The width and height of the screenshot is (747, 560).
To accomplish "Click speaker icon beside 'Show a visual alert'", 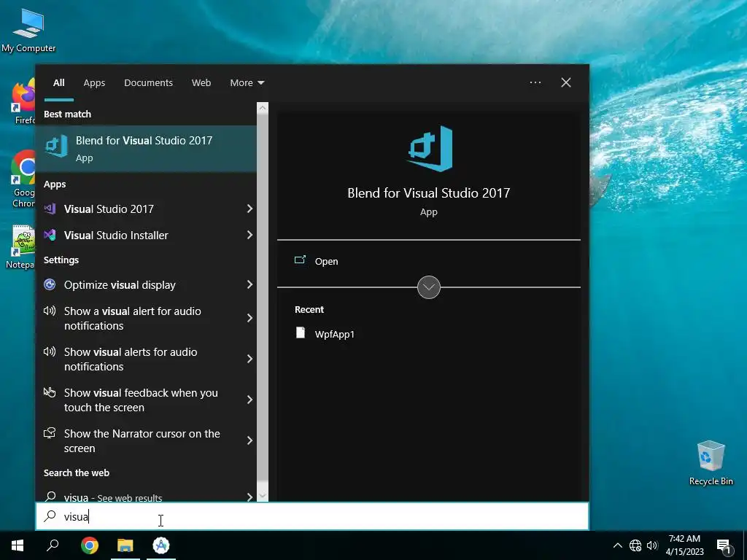I will click(x=50, y=311).
